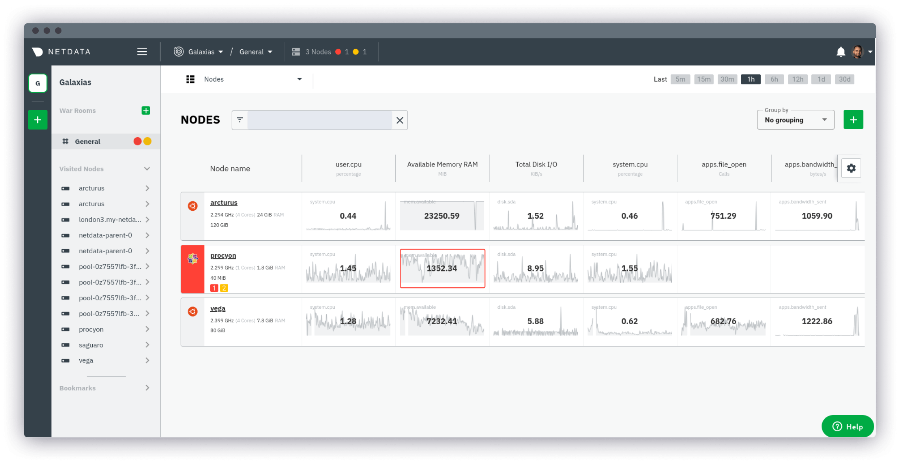Image resolution: width=900 pixels, height=463 pixels.
Task: Click the notifications bell icon
Action: [x=840, y=51]
